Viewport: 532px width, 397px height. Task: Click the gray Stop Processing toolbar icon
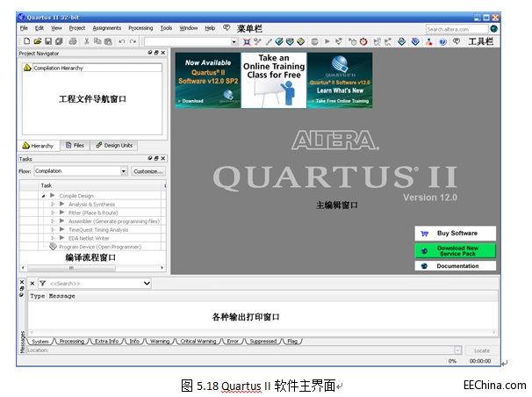pos(314,42)
